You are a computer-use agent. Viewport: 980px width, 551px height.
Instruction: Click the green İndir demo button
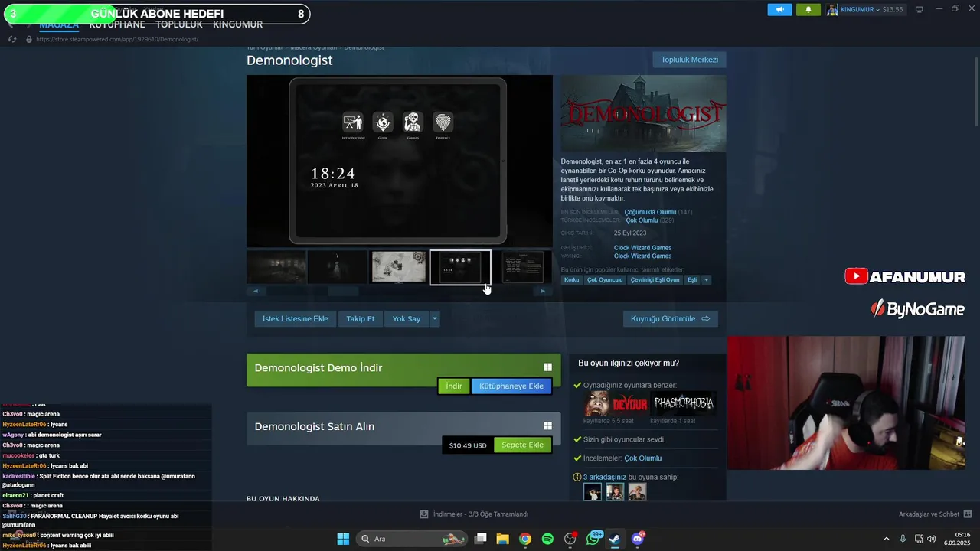454,386
